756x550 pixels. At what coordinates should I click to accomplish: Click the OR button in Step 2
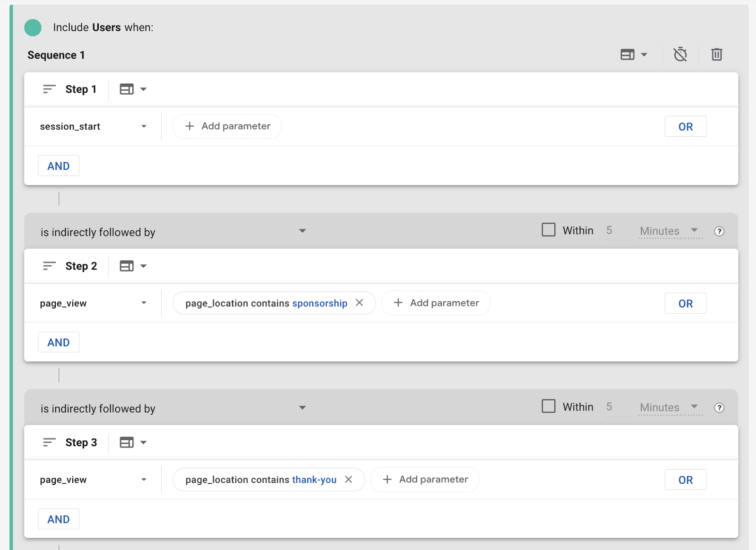point(685,304)
